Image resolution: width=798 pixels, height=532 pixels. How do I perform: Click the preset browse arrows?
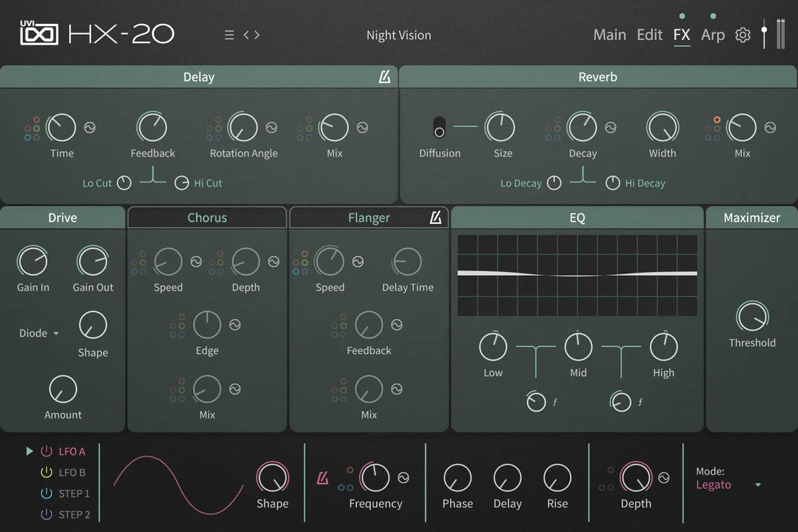pyautogui.click(x=251, y=35)
